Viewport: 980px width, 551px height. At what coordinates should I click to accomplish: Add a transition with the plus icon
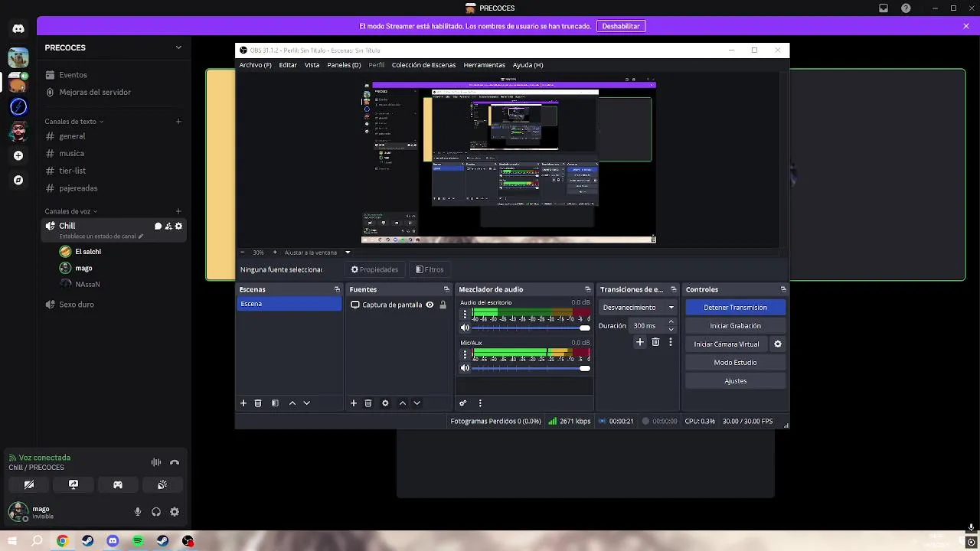click(x=640, y=342)
